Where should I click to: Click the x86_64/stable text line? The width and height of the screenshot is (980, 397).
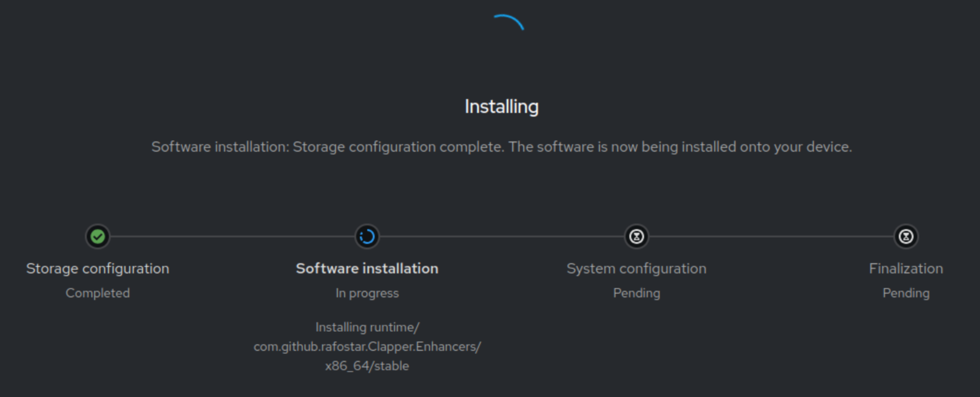click(367, 366)
